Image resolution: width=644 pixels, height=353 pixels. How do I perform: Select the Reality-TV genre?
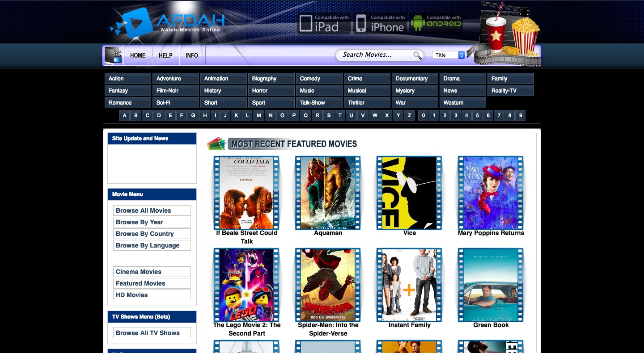(x=511, y=91)
